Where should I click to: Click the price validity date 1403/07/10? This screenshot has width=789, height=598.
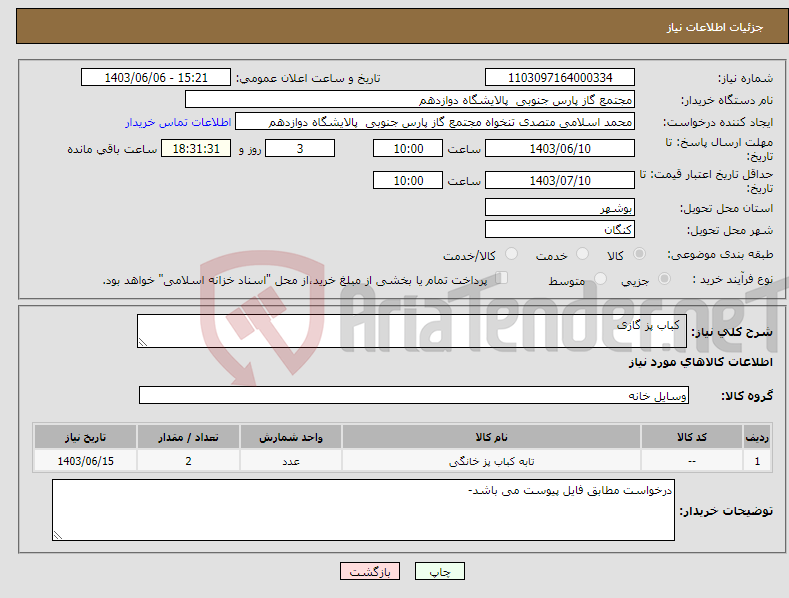[x=560, y=180]
